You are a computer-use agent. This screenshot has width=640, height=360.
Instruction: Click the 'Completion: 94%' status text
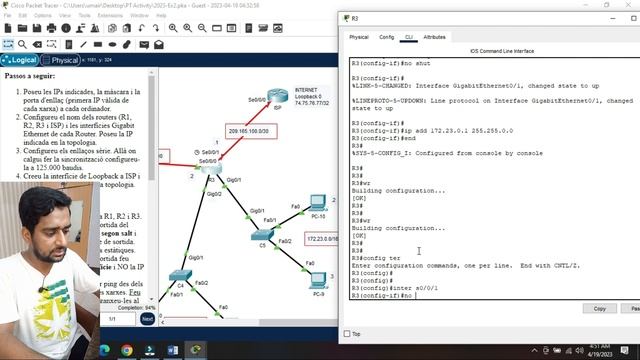pos(137,308)
